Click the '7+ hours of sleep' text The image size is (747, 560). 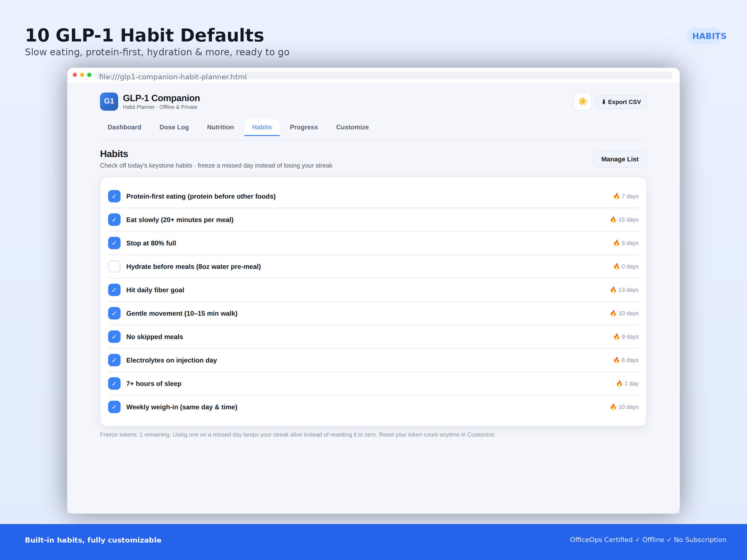tap(154, 384)
